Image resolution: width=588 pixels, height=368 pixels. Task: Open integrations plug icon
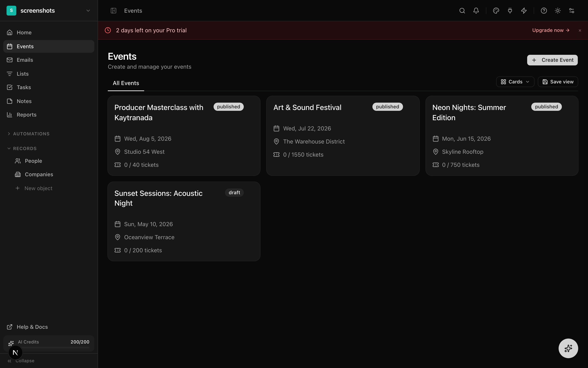point(510,11)
